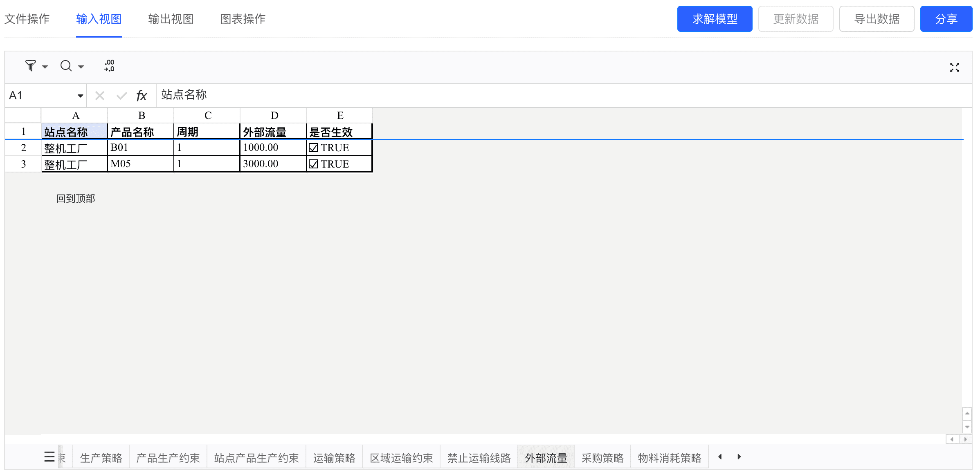Click the 导出数据 button

pos(877,19)
